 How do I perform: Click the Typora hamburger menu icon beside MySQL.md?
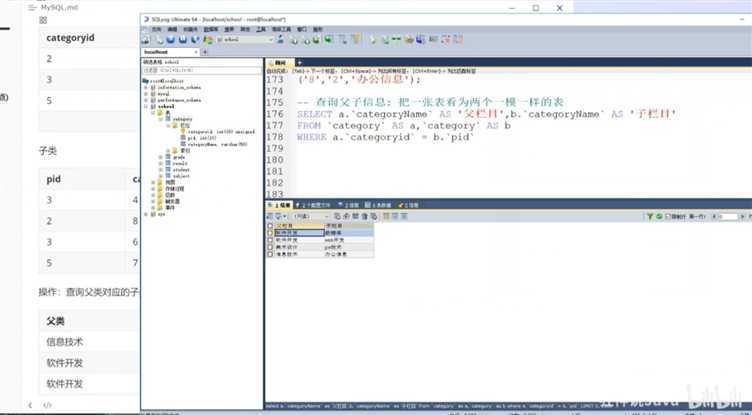coord(32,8)
